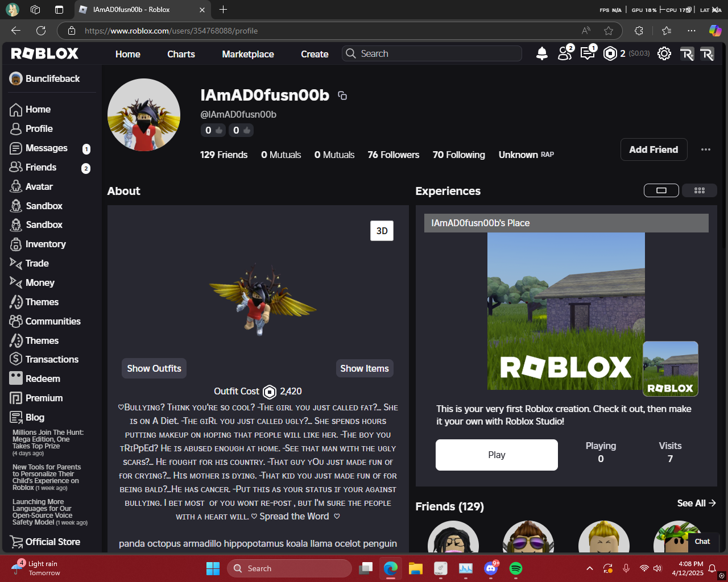Open the chat messages icon with badge 1
This screenshot has height=582, width=728.
588,53
